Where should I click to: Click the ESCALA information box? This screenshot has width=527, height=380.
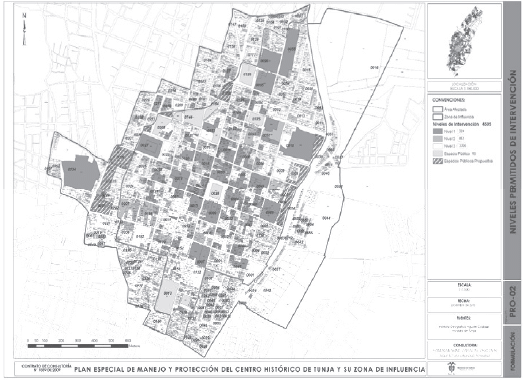(464, 288)
